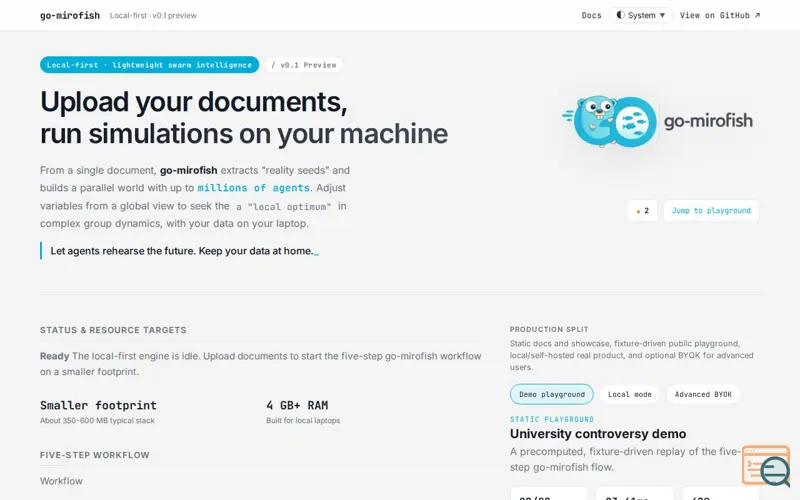Image resolution: width=800 pixels, height=500 pixels.
Task: Click the 'FIVE-STEP WORKFLOW' heading
Action: point(95,455)
